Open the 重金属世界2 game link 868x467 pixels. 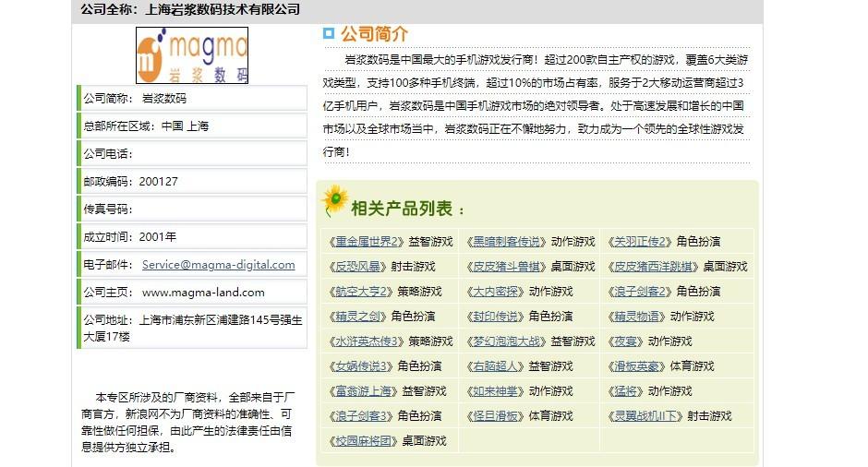[x=367, y=241]
